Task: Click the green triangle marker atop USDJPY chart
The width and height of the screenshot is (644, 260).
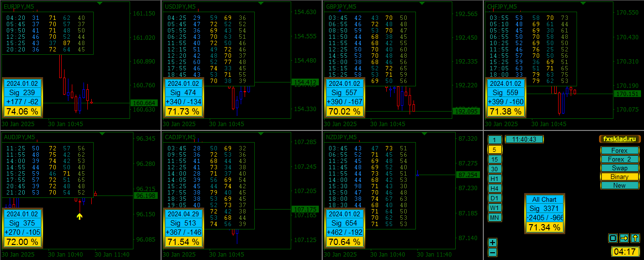Action: point(261,3)
